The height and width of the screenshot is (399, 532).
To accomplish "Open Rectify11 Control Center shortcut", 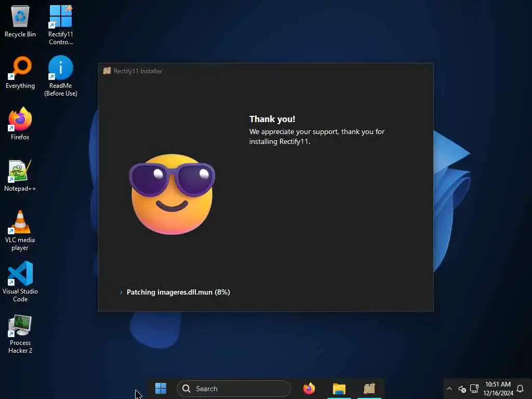I will 60,25.
